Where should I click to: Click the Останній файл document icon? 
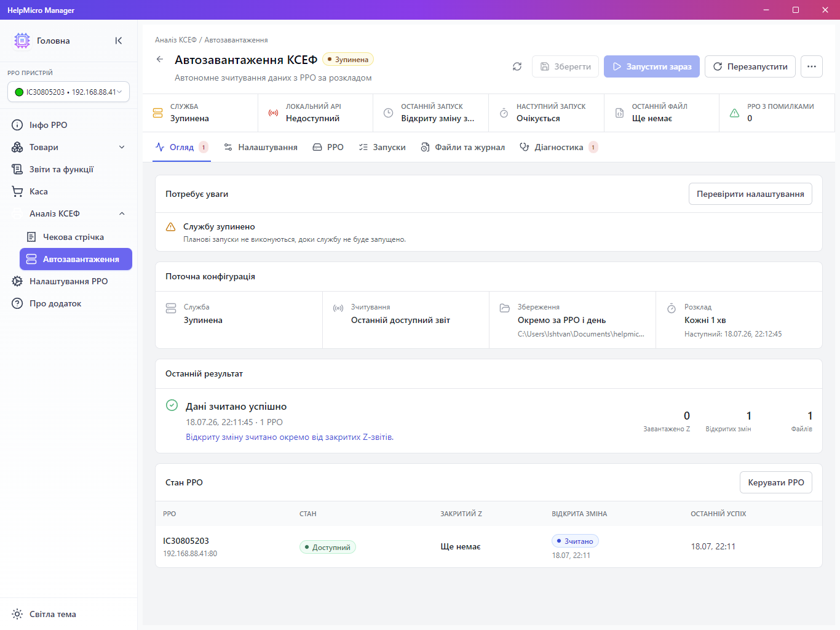[619, 113]
